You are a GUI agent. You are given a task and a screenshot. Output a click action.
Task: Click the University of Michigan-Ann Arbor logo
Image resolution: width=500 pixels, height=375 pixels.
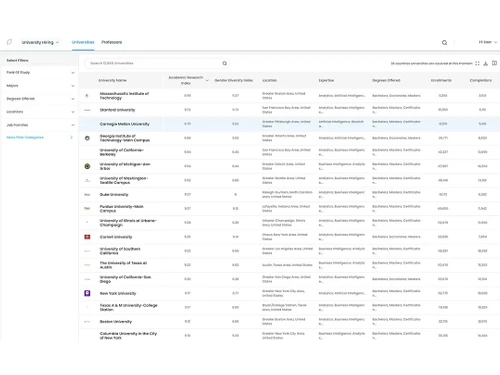[87, 166]
